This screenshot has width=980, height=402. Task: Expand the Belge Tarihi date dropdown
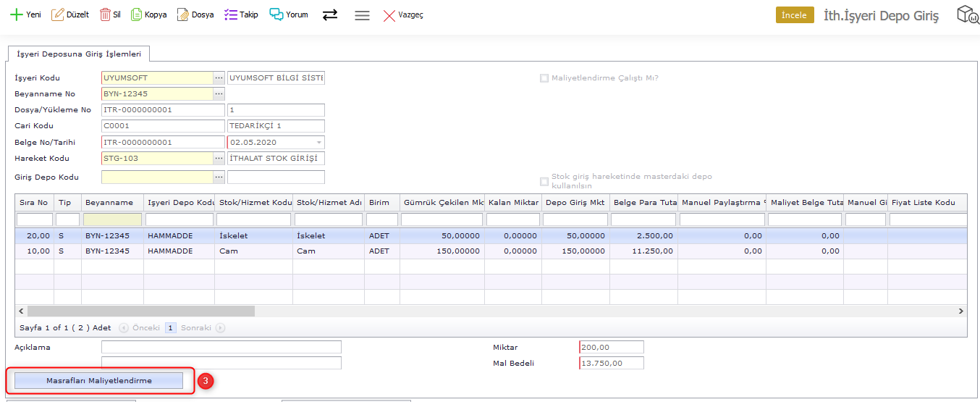click(319, 143)
